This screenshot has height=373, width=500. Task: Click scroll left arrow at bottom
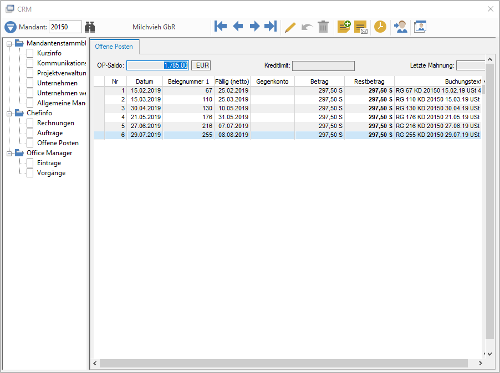tap(95, 363)
